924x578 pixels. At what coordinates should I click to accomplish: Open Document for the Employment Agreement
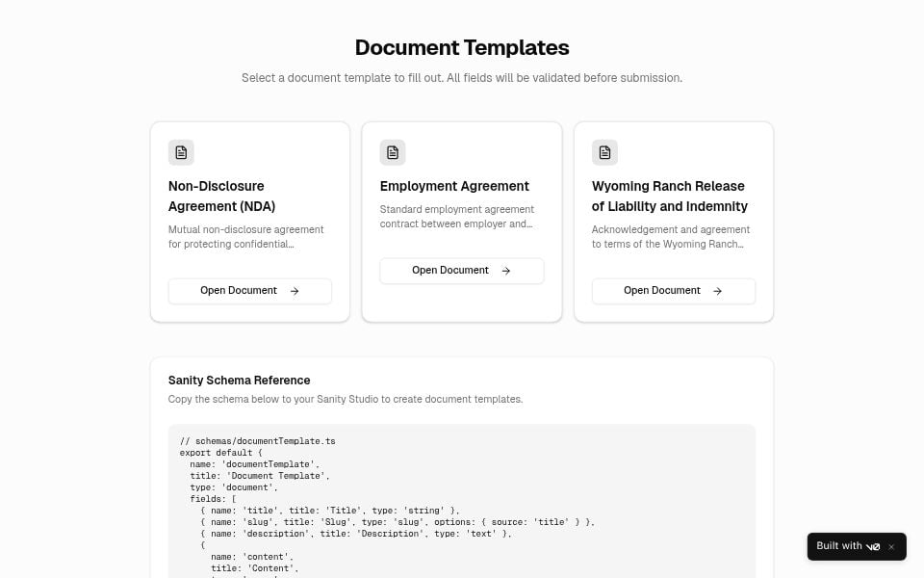(x=461, y=271)
